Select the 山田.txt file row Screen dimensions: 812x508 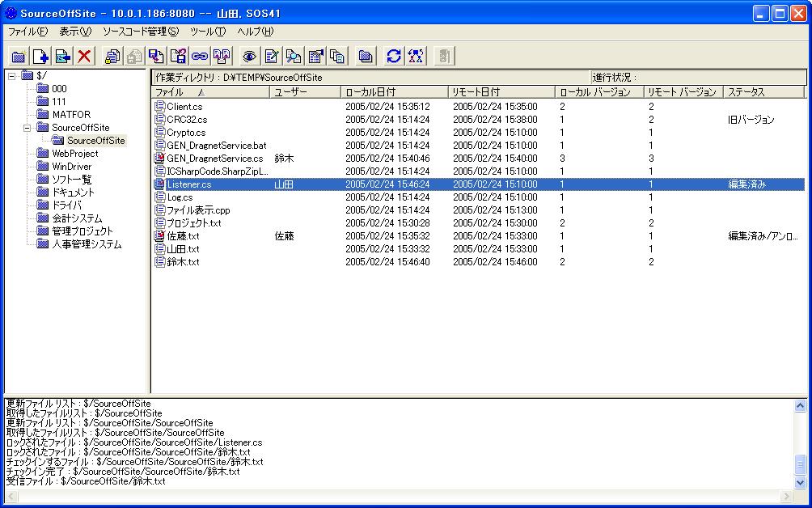pyautogui.click(x=479, y=248)
